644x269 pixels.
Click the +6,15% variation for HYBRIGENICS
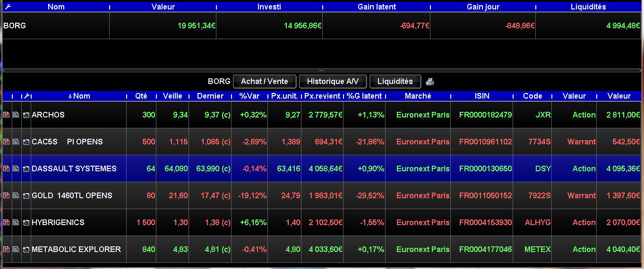(x=253, y=222)
